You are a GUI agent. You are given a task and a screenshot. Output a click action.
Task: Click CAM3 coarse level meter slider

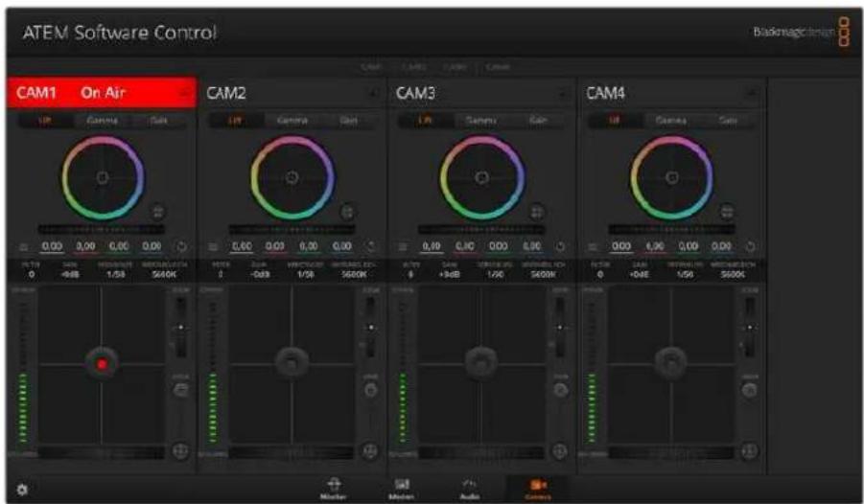[403, 372]
